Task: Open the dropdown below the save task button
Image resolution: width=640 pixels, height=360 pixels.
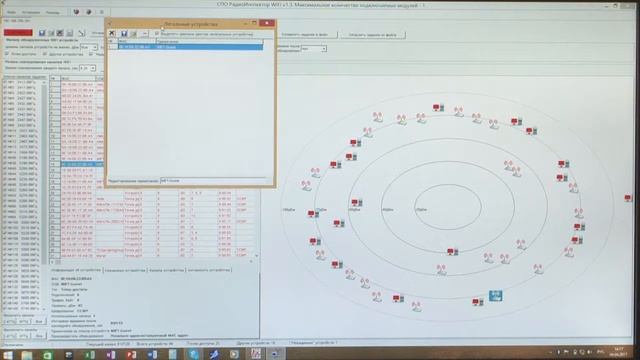Action: (313, 49)
